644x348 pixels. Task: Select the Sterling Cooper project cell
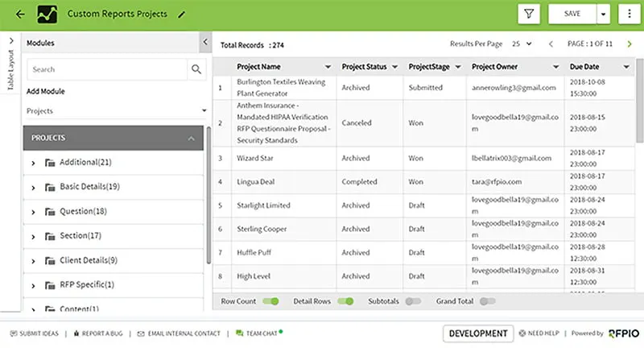[284, 229]
